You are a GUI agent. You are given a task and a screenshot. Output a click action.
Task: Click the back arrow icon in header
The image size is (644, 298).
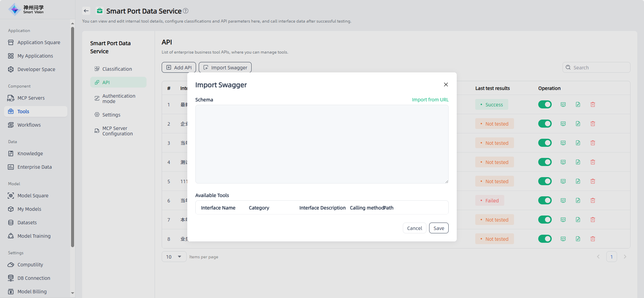[x=86, y=11]
